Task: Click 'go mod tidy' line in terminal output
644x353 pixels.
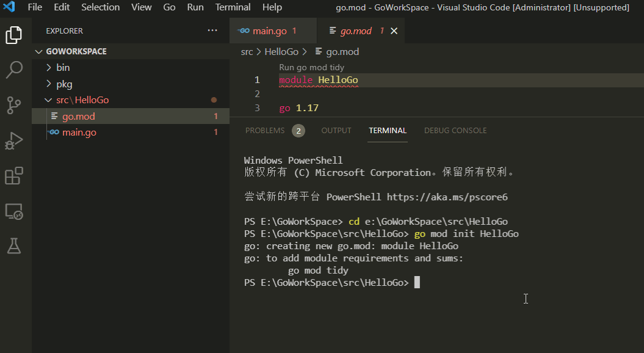Action: pos(318,271)
